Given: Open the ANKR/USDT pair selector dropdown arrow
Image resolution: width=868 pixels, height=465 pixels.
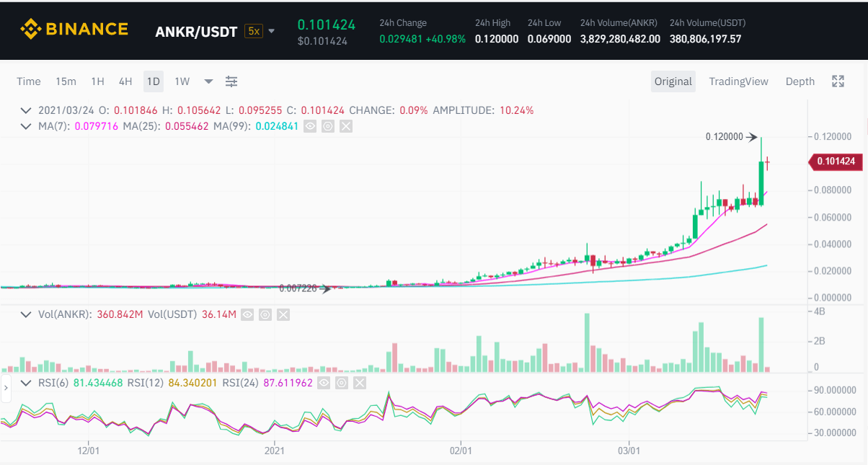Looking at the screenshot, I should [x=271, y=31].
